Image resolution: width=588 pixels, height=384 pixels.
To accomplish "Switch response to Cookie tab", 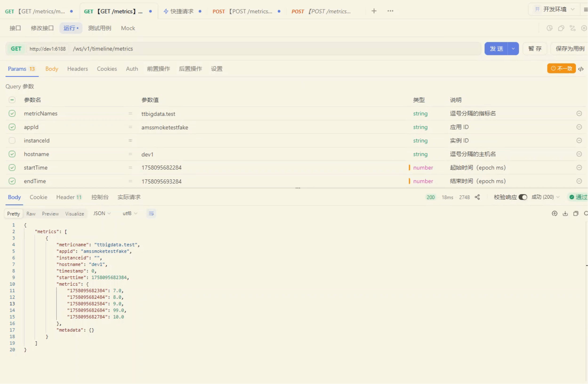I will pyautogui.click(x=38, y=197).
